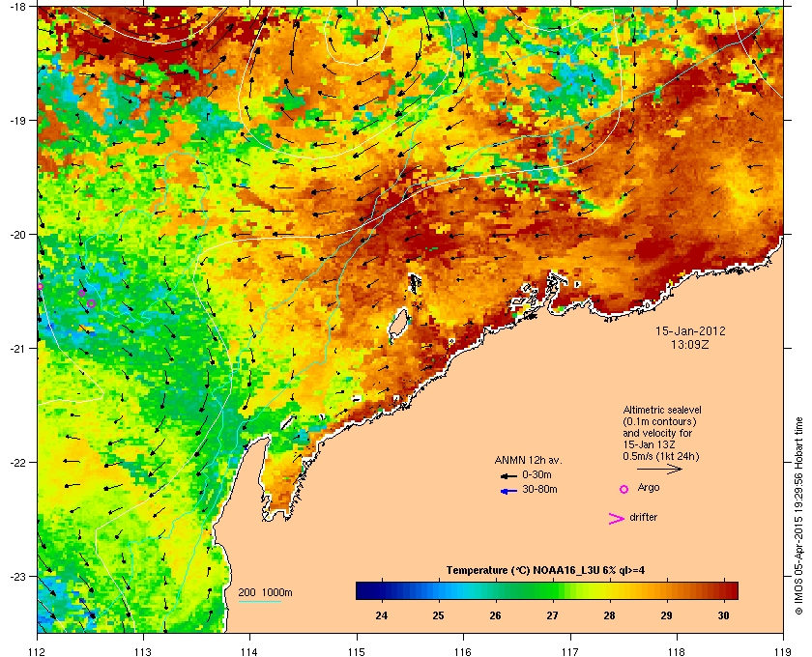Click the blue 30-80m arrow legend symbol
Image resolution: width=812 pixels, height=657 pixels.
[508, 492]
